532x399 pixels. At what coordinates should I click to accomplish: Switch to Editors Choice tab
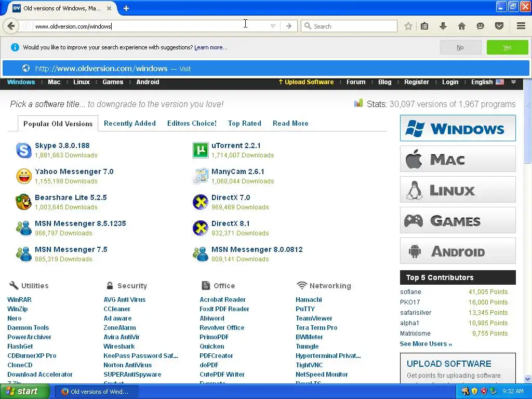point(192,124)
